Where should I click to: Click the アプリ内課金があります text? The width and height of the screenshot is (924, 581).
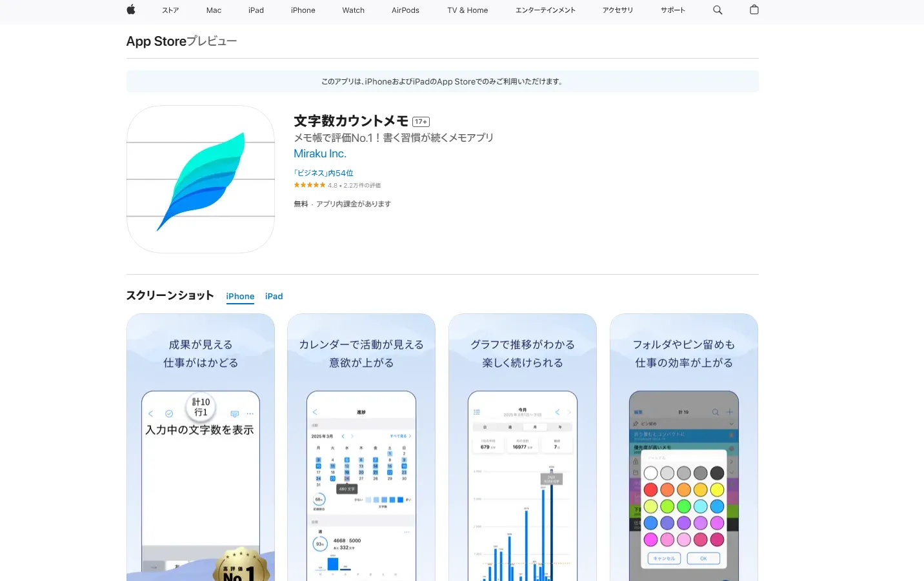354,204
